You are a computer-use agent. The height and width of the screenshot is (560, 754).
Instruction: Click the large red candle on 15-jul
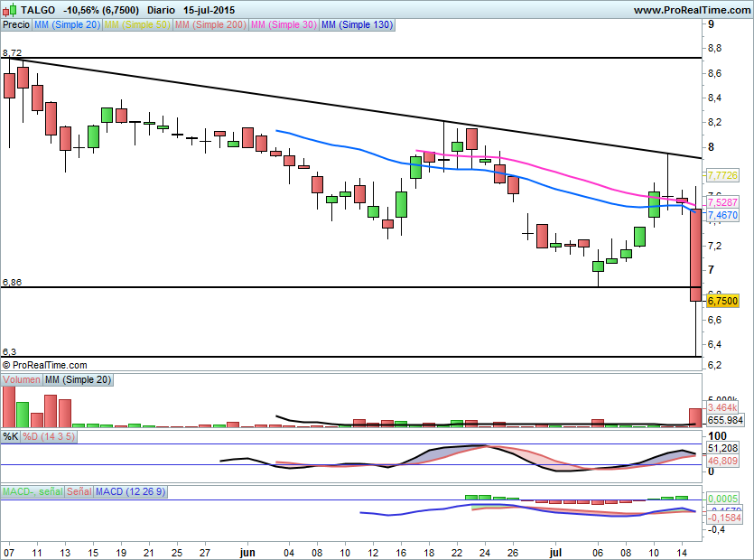(x=695, y=256)
